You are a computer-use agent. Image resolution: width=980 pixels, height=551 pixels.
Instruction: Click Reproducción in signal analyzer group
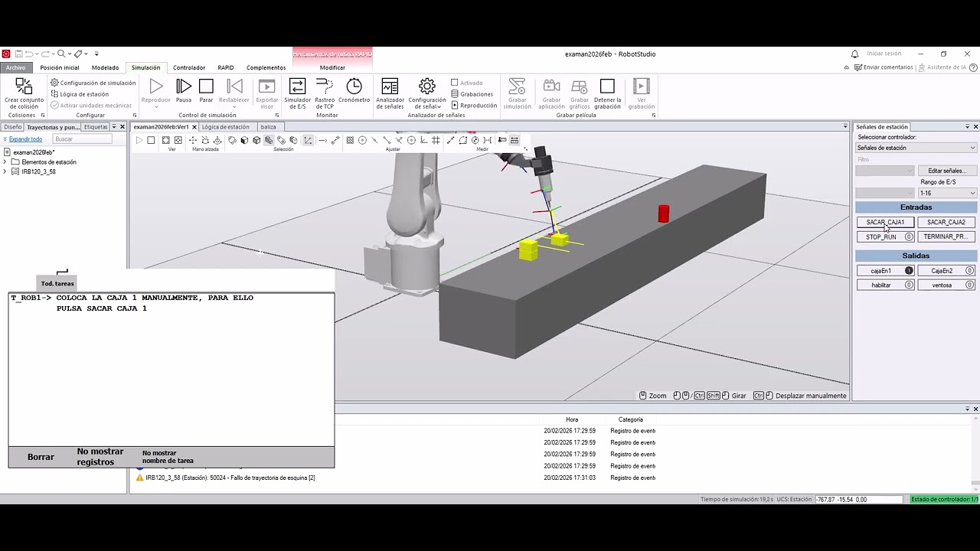pyautogui.click(x=474, y=106)
